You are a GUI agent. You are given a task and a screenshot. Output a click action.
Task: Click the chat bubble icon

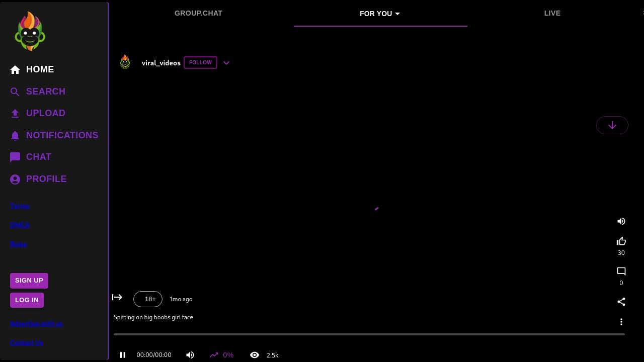click(15, 157)
